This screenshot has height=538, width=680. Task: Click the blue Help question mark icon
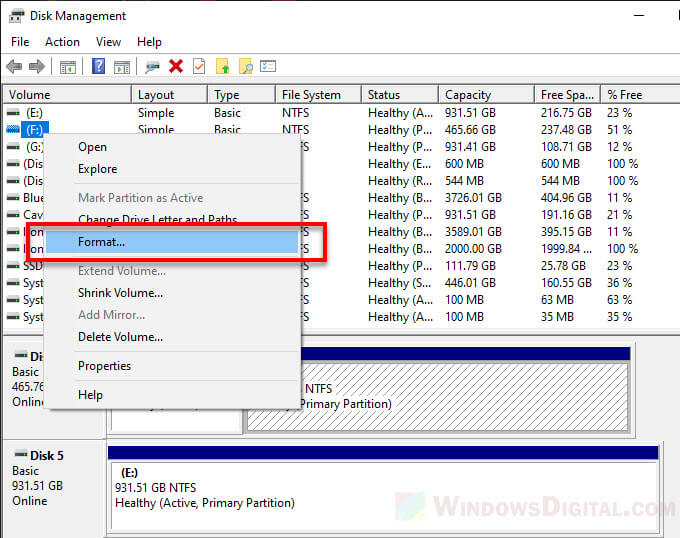point(98,66)
